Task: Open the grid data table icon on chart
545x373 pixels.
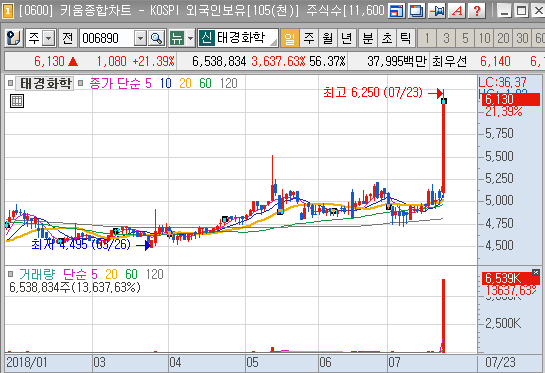Action: tap(17, 101)
